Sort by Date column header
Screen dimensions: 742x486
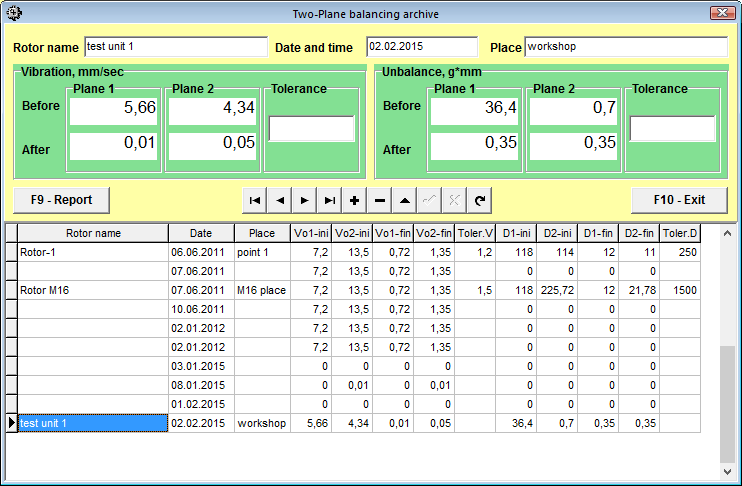(x=201, y=233)
